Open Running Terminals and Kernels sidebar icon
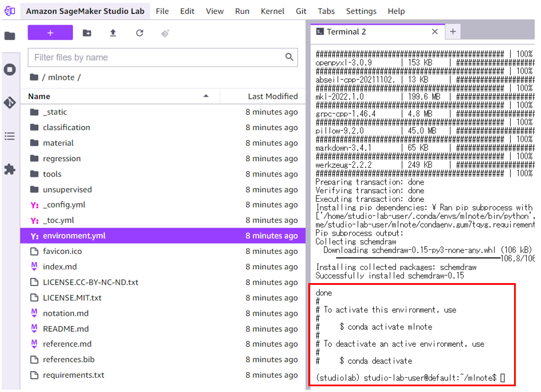This screenshot has height=392, width=541. (10, 70)
